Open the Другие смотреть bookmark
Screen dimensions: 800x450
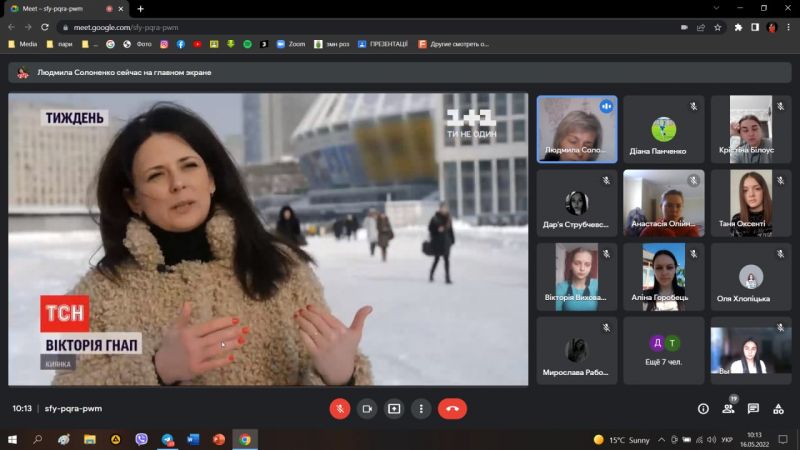pos(454,44)
